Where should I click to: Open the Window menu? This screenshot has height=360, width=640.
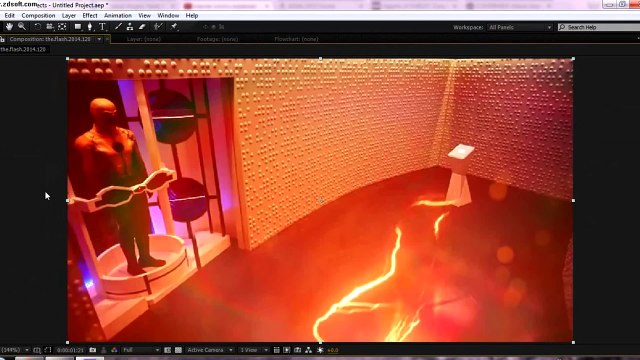coord(168,16)
